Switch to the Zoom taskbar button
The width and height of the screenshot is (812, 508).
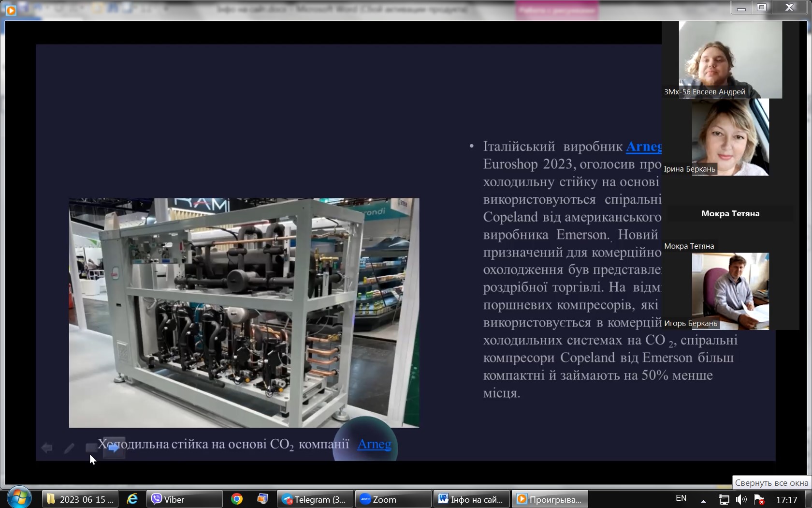tap(393, 499)
